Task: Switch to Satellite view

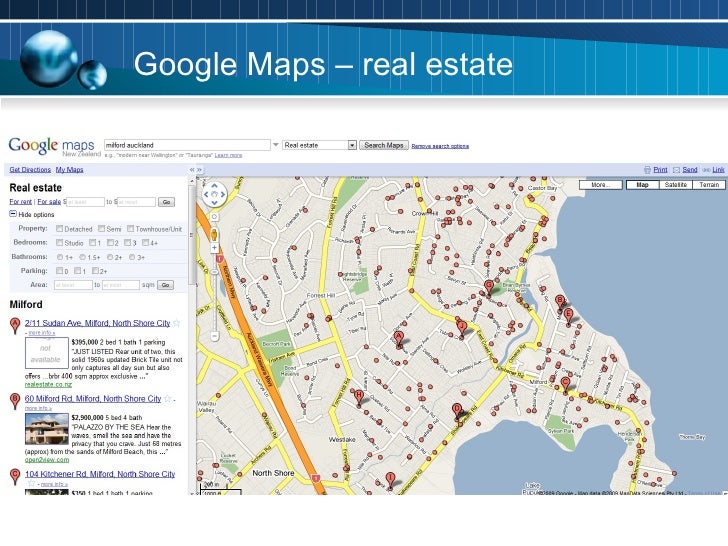Action: pos(676,185)
